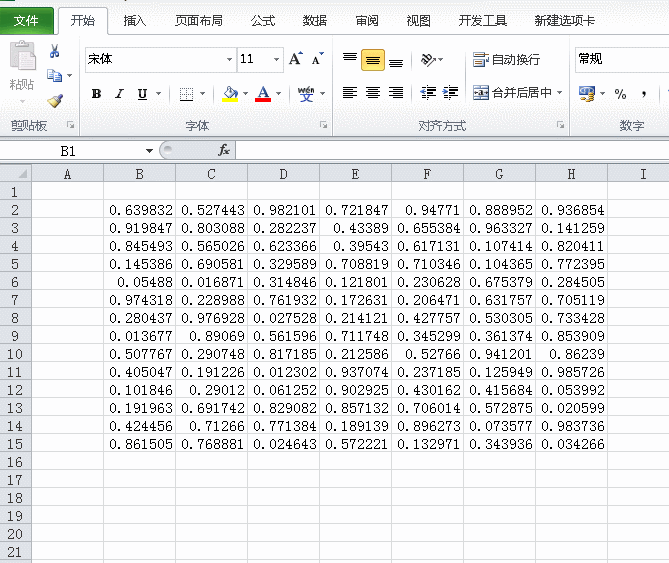Switch to the 插入 tab
This screenshot has width=669, height=563.
[x=134, y=20]
